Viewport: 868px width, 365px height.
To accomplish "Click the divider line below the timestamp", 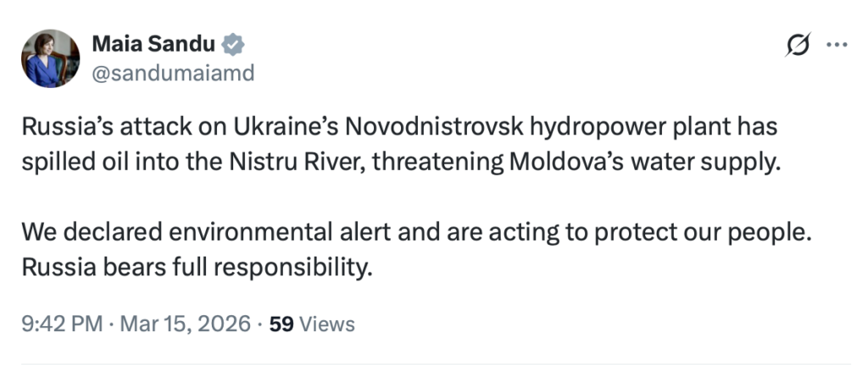I will point(436,363).
